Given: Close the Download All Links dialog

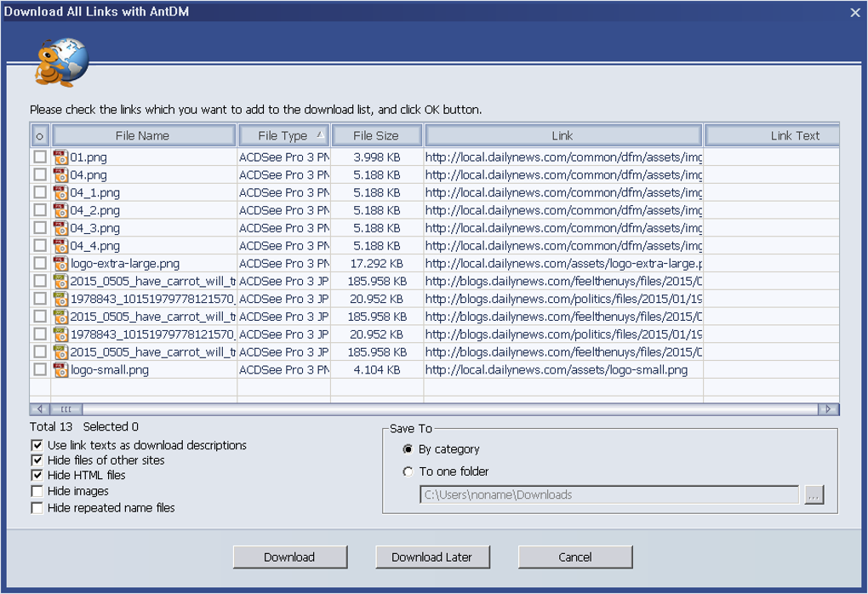Looking at the screenshot, I should [855, 12].
